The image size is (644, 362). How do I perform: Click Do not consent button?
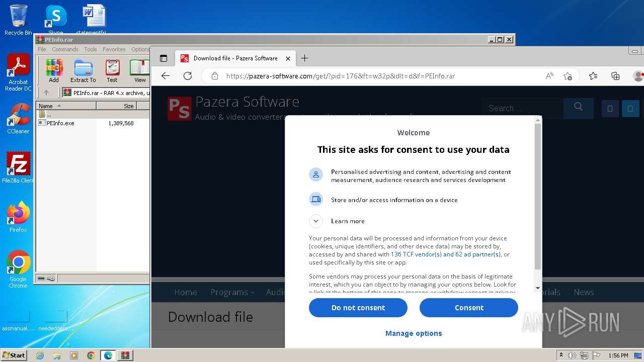pyautogui.click(x=358, y=308)
